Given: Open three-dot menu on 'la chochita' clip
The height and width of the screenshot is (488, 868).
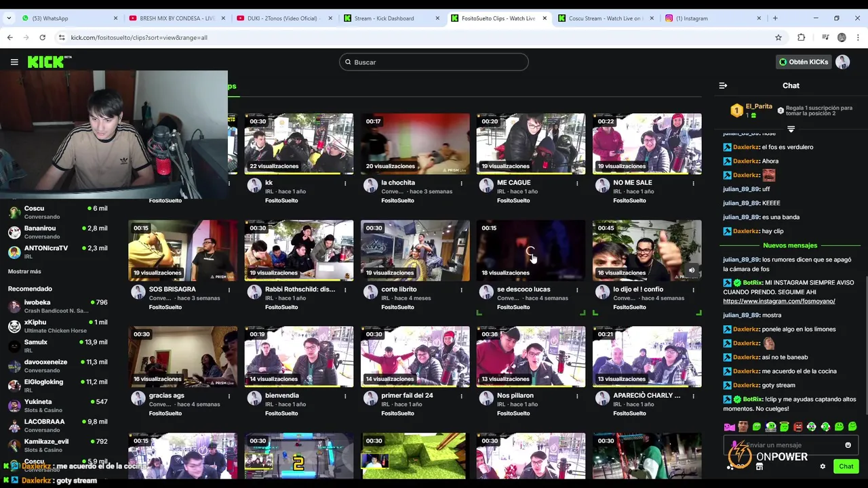Looking at the screenshot, I should click(x=462, y=183).
